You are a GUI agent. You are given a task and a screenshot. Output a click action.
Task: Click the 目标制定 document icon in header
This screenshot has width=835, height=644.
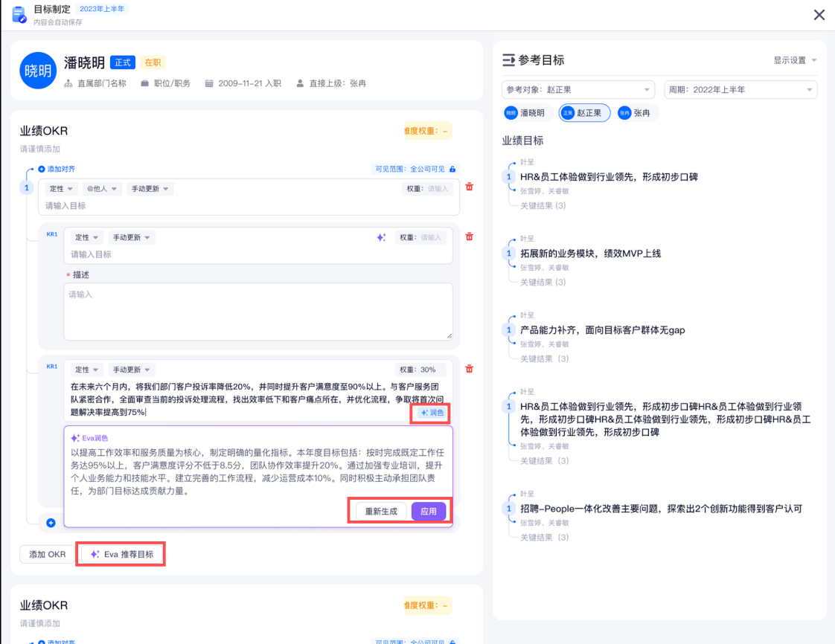point(19,14)
